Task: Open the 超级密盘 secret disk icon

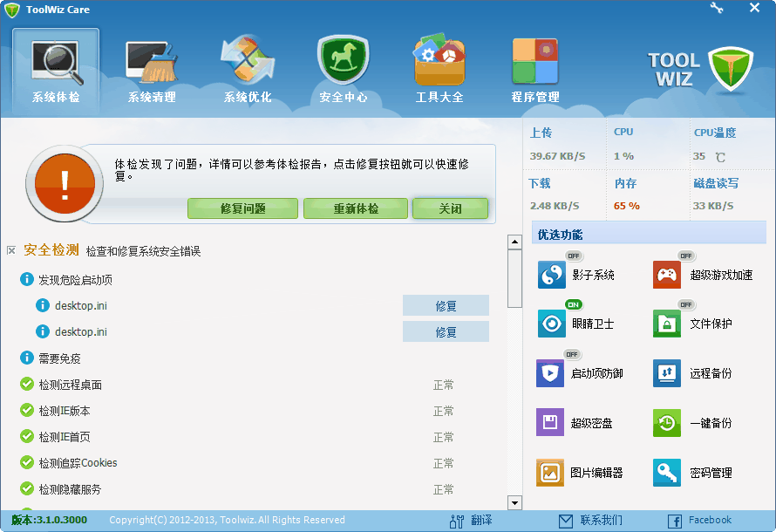Action: (x=550, y=423)
